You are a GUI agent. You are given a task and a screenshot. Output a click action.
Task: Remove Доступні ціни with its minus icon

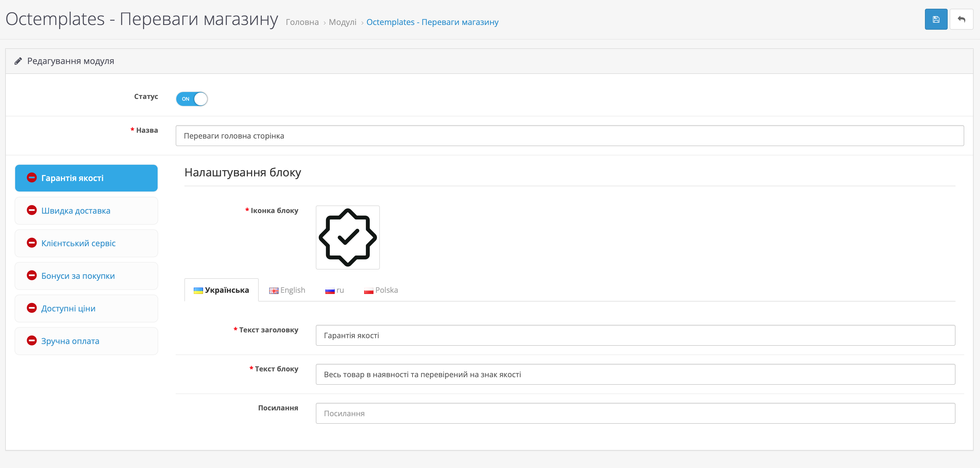coord(31,308)
